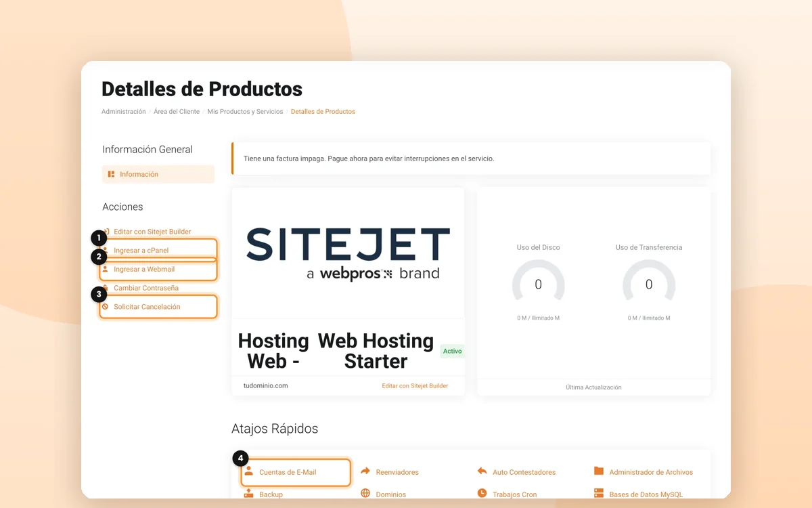Viewport: 812px width, 508px height.
Task: Click the Auto Contestadores reply icon
Action: coord(482,471)
